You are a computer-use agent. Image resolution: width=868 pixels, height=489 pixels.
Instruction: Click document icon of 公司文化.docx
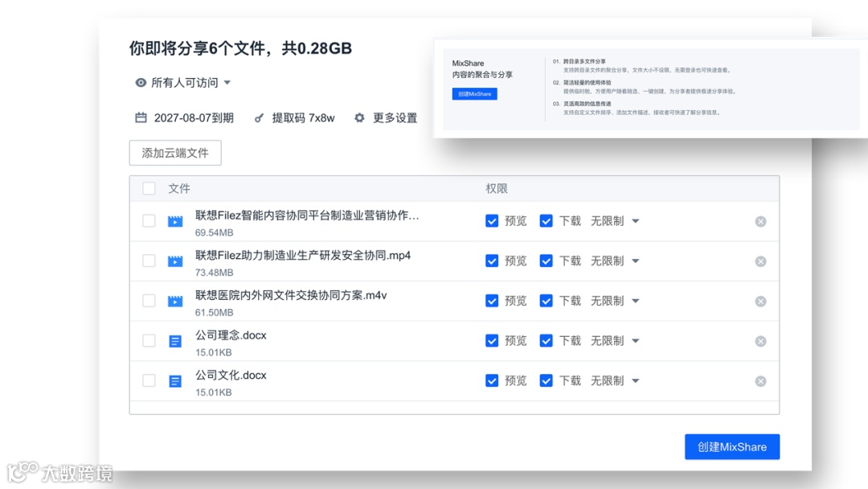[175, 381]
